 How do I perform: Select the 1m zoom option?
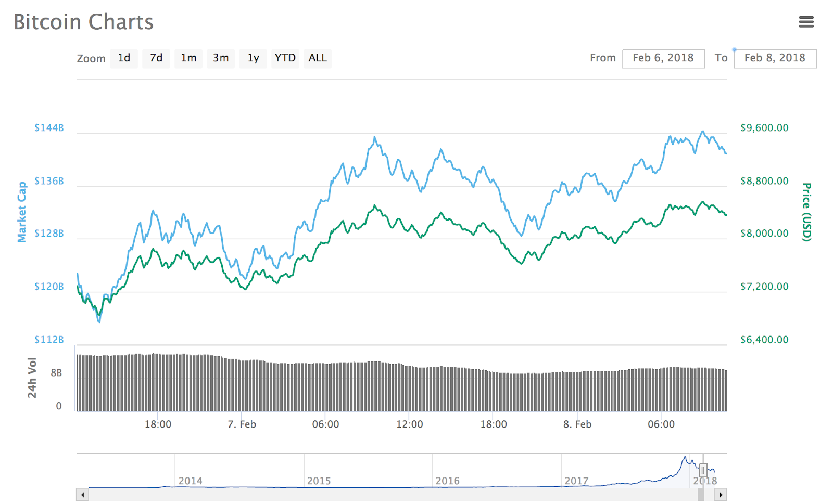pyautogui.click(x=188, y=58)
